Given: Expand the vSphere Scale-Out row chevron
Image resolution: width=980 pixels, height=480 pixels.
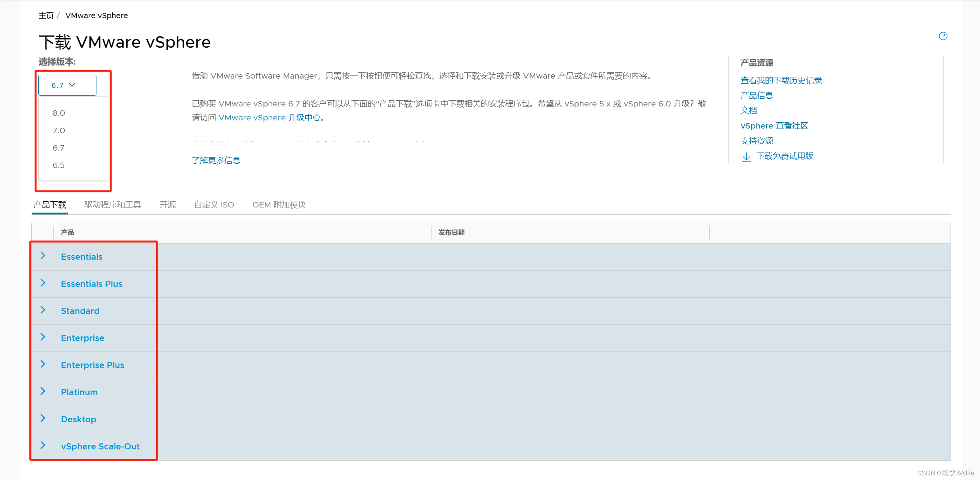Looking at the screenshot, I should [x=43, y=446].
